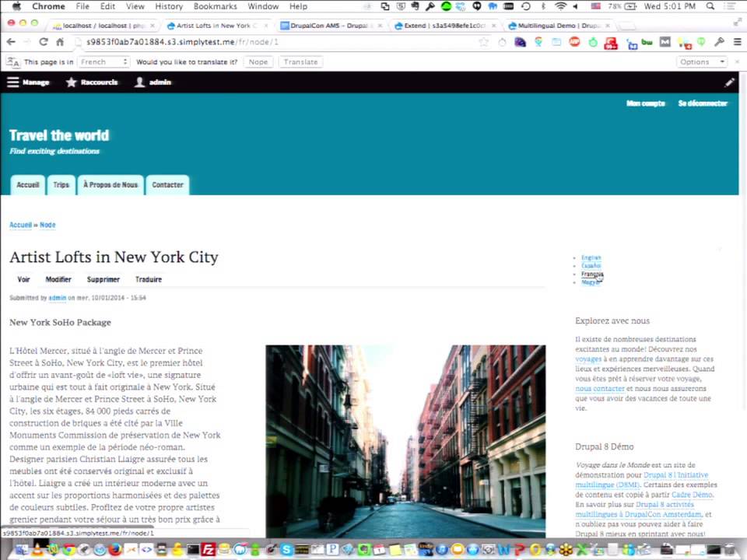
Task: Bookmark this page with the star icon
Action: 483,42
